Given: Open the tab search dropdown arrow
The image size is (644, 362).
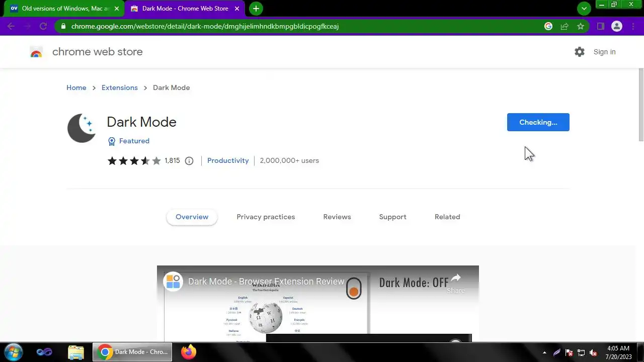Looking at the screenshot, I should pos(584,9).
